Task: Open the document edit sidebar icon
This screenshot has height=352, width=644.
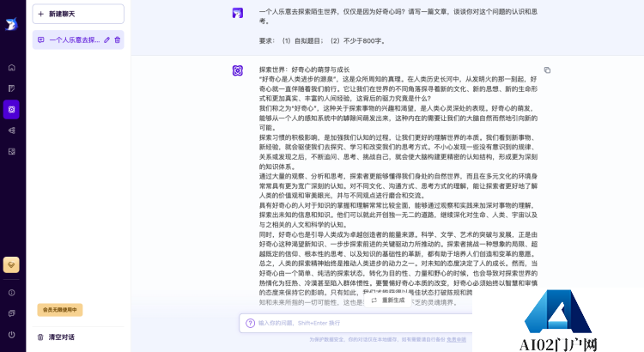Action: pos(11,88)
